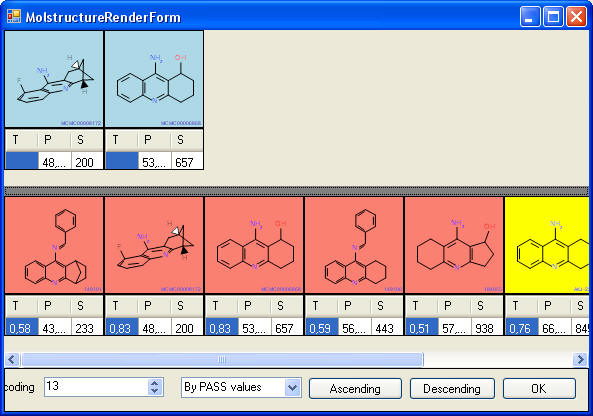The width and height of the screenshot is (593, 416).
Task: Click the P column header of first blue molecule
Action: (x=54, y=140)
